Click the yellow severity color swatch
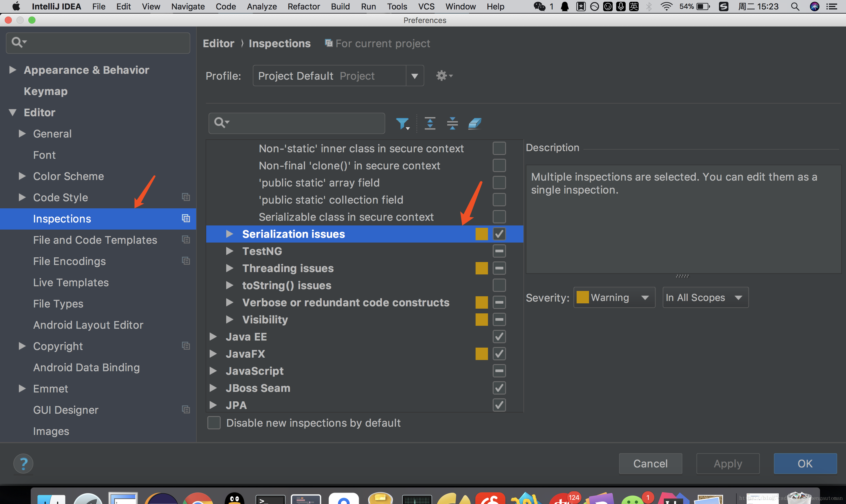 [x=583, y=297]
